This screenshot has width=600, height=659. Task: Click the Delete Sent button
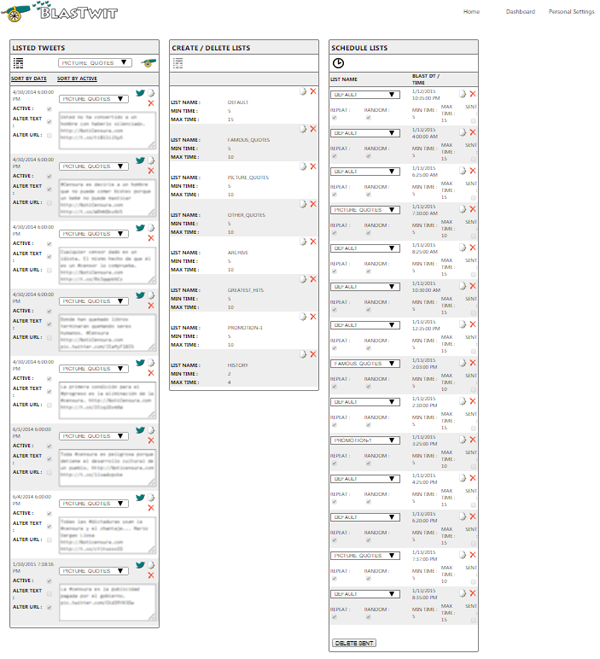coord(354,643)
